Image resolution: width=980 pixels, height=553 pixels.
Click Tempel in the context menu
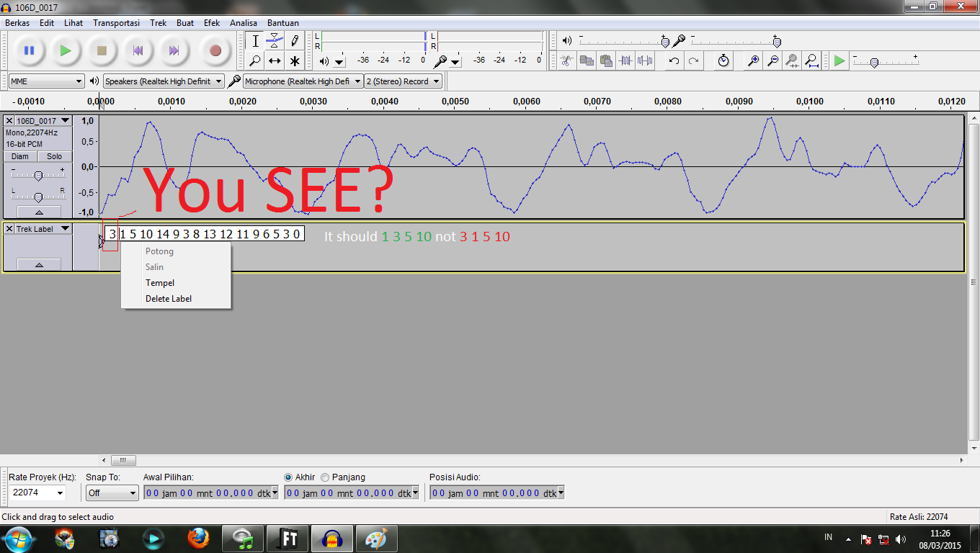160,283
